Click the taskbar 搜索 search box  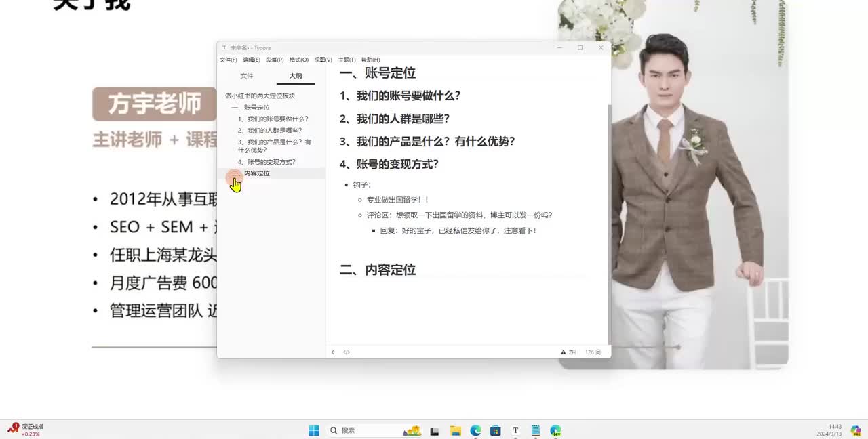(373, 430)
